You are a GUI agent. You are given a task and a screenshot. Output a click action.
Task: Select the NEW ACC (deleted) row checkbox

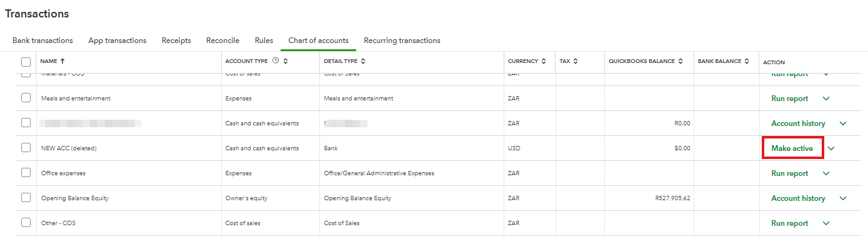[26, 148]
